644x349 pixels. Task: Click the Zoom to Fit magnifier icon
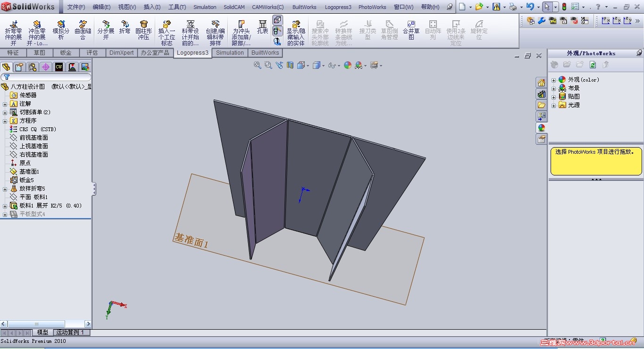[258, 65]
